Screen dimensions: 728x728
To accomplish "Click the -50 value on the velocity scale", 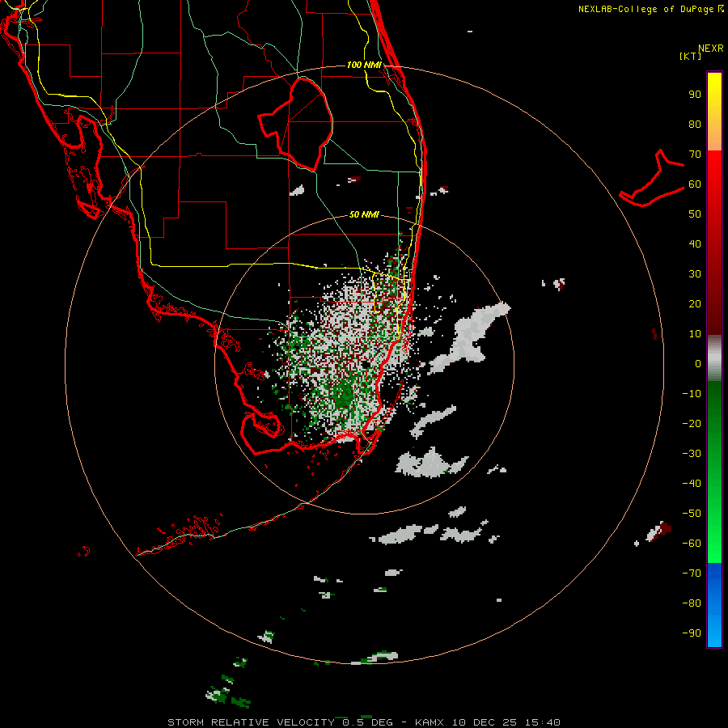I will 692,514.
